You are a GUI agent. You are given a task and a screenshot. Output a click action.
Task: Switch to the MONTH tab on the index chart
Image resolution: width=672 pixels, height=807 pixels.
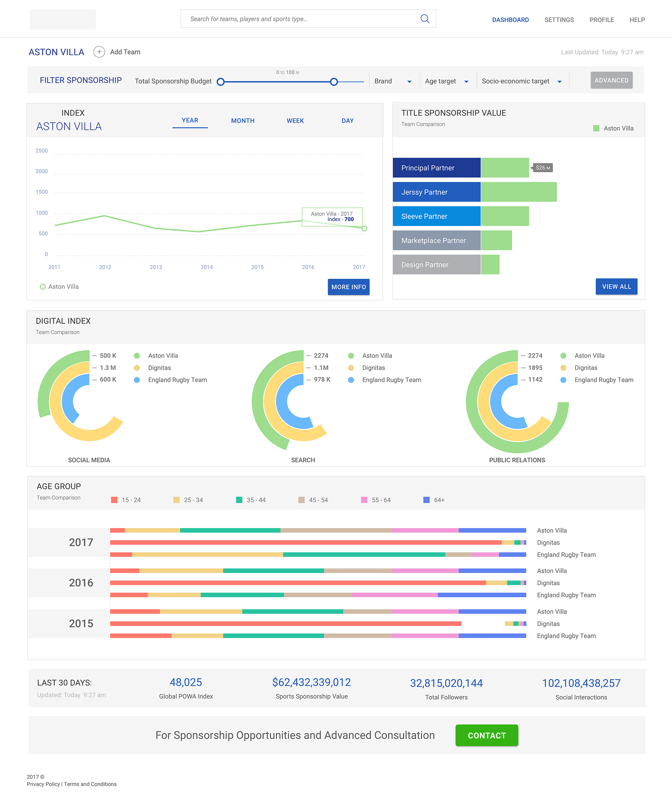click(242, 120)
